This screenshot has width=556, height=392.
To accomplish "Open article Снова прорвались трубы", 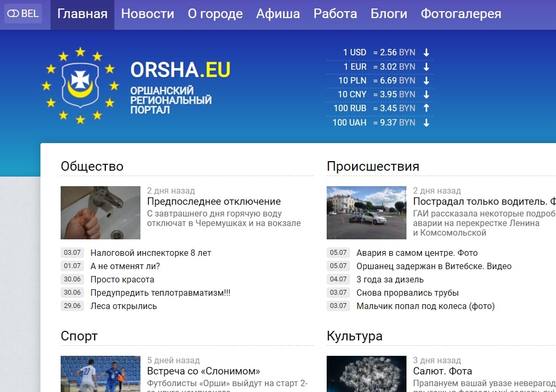I will point(408,293).
